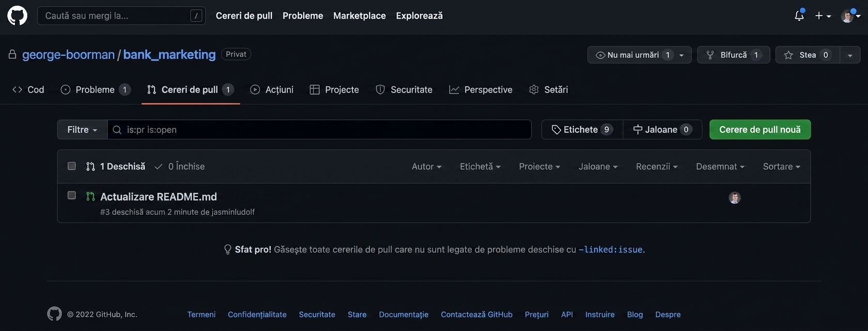Show the 1 Deschisă open pull requests

click(116, 167)
